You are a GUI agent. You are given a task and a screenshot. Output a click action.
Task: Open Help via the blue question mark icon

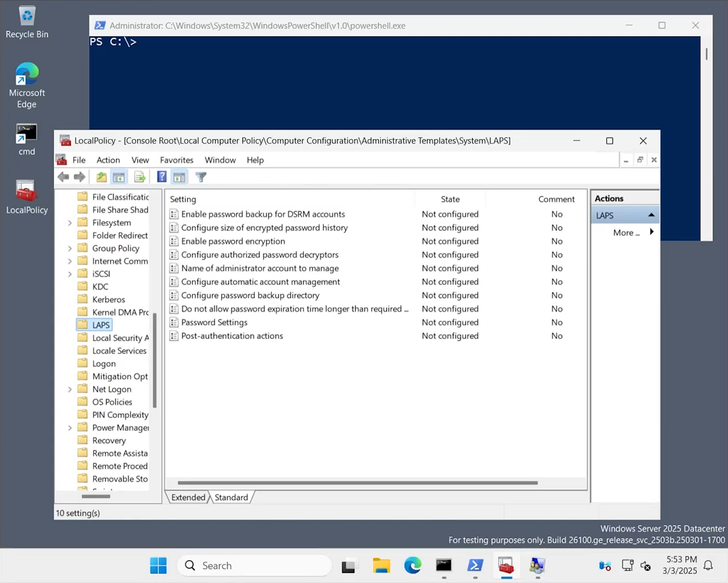(x=162, y=177)
